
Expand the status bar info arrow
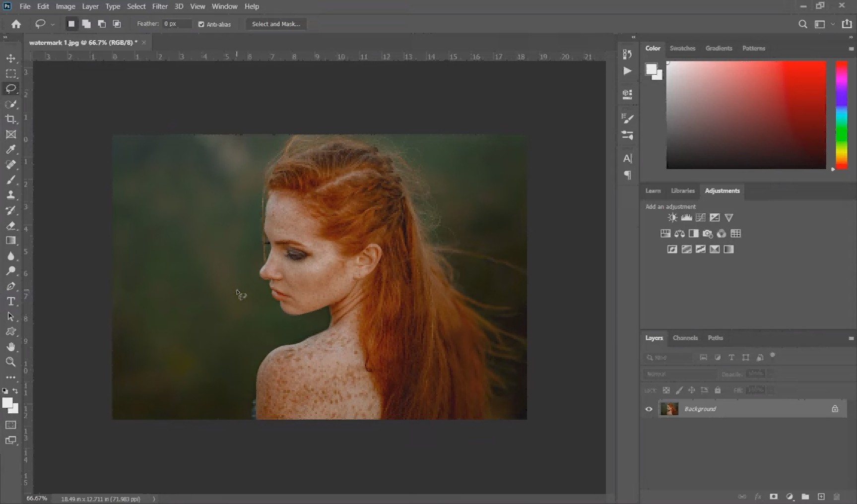pyautogui.click(x=154, y=499)
